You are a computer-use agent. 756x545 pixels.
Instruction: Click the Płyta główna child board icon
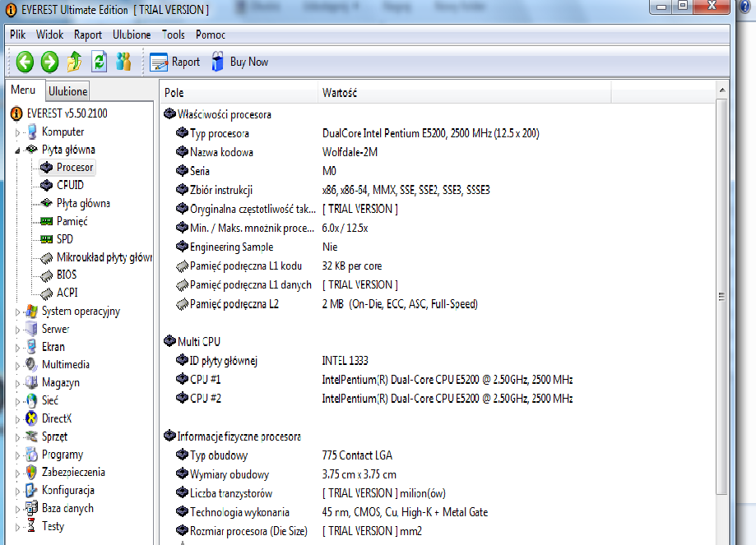46,203
